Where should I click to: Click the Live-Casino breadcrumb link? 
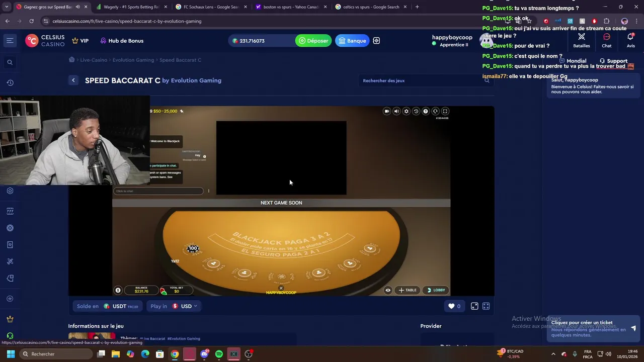tap(94, 60)
